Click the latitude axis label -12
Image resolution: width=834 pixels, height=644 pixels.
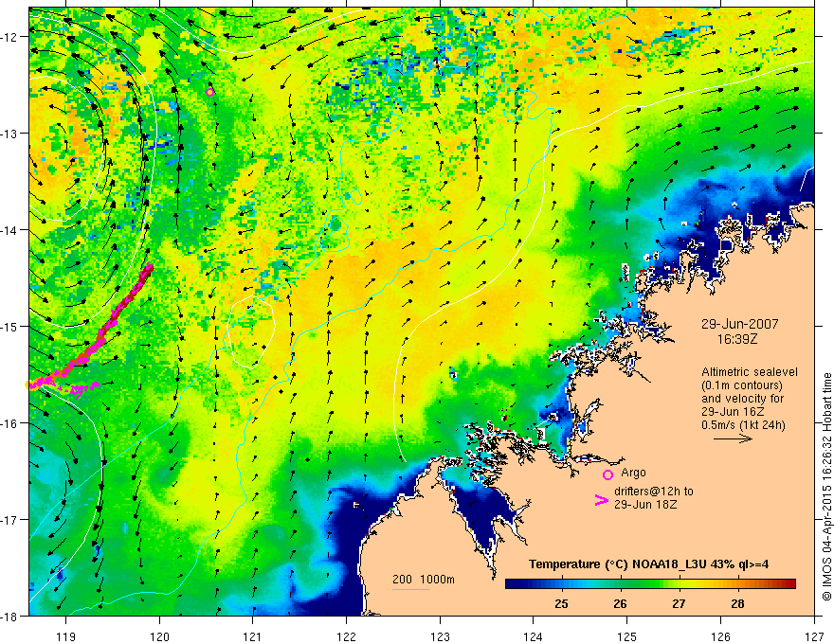click(x=10, y=37)
